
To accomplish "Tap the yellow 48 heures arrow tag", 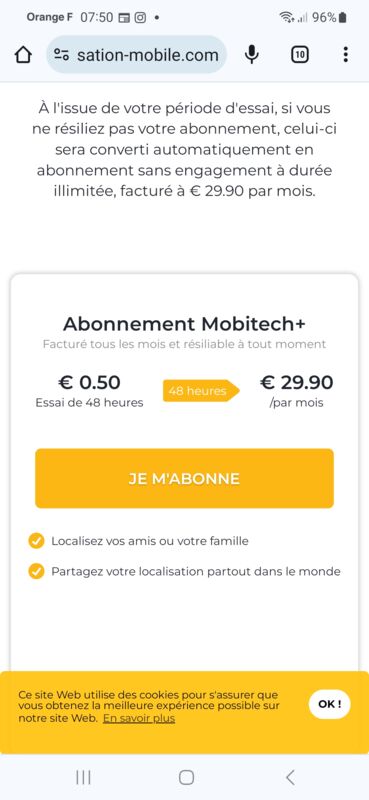I will click(x=201, y=391).
